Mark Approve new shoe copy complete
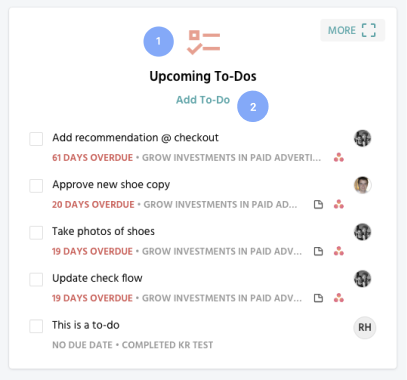Viewport: 407px width, 380px height. [x=36, y=186]
